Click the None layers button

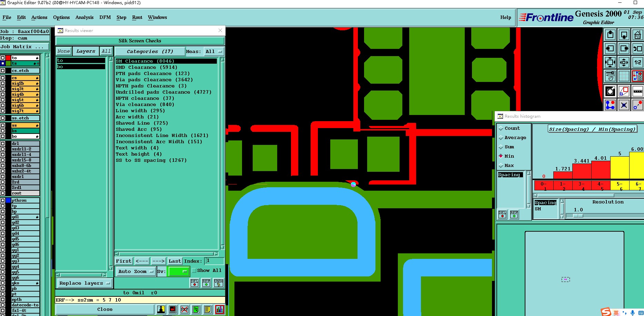click(64, 51)
